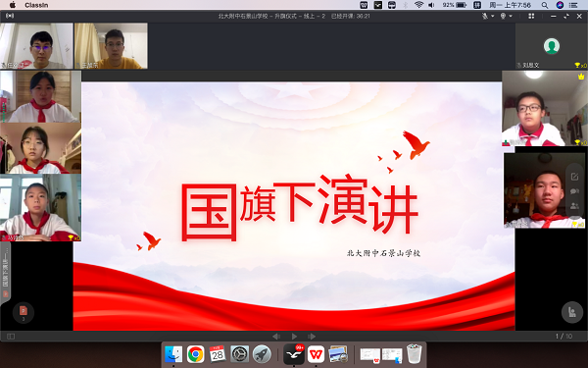Unmute the microphone icon in title bar
588x368 pixels.
tap(485, 16)
